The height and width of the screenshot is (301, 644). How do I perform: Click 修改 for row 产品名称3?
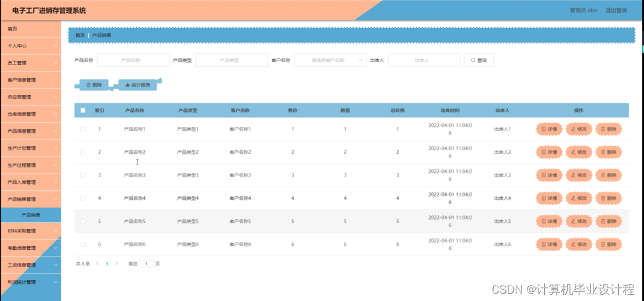point(579,175)
